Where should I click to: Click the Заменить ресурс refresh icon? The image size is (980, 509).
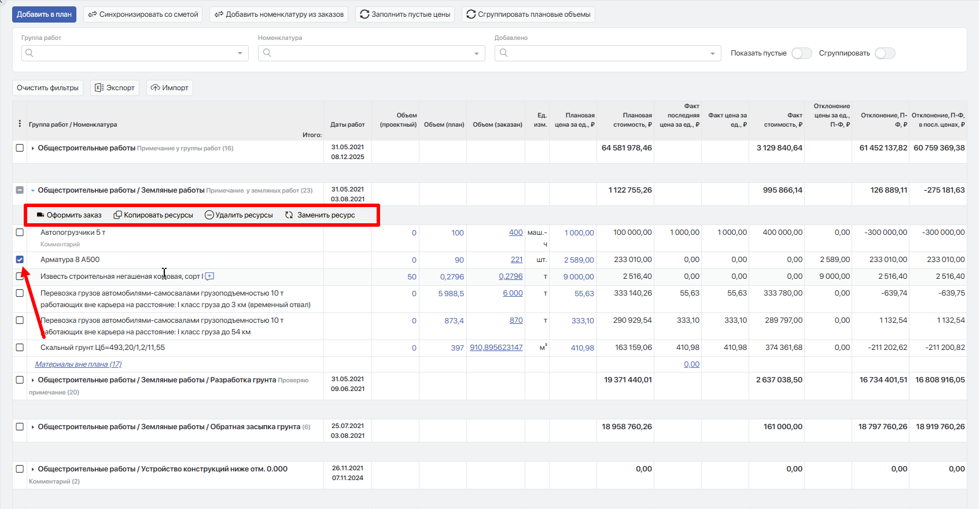(x=289, y=215)
